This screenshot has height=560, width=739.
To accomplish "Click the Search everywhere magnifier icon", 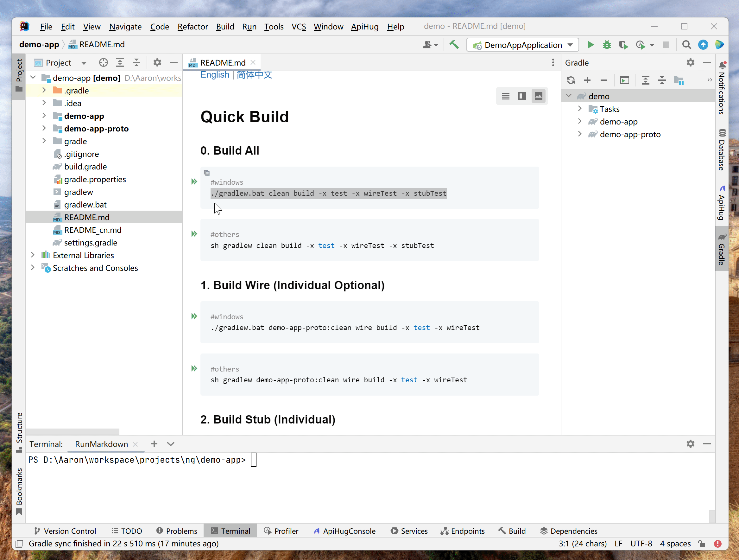I will (x=686, y=45).
